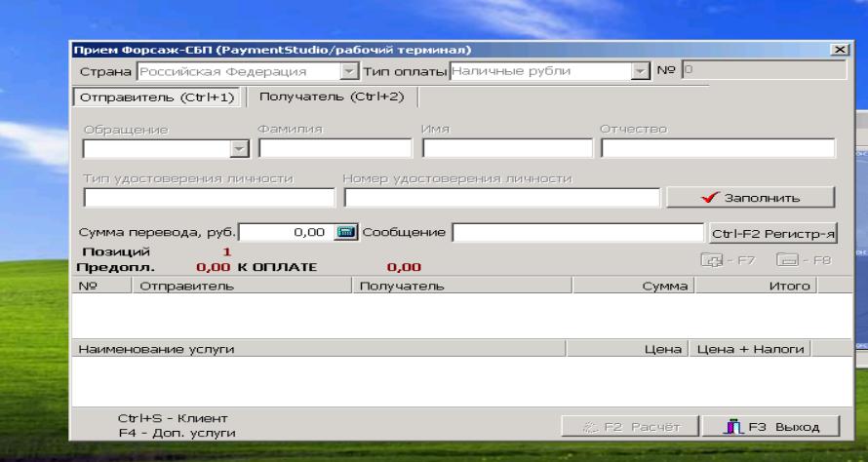Switch to the Отправитель (Ctrl+1) tab

(x=157, y=97)
